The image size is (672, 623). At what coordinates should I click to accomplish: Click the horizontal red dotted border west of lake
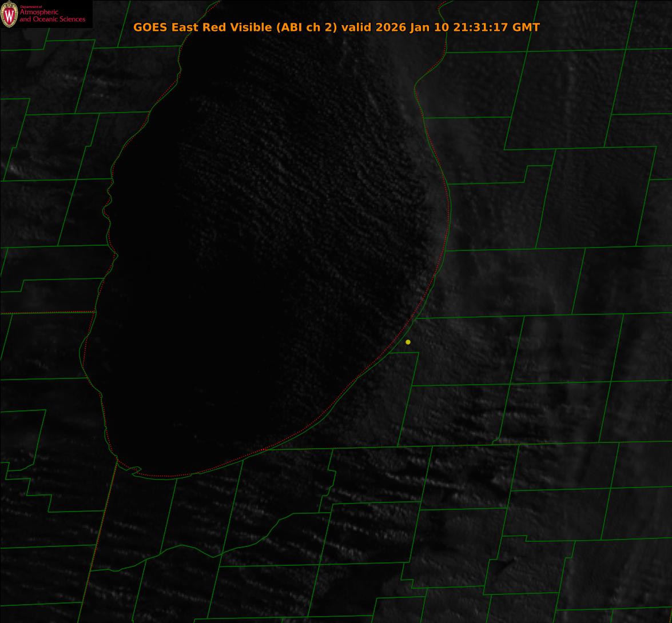(46, 313)
